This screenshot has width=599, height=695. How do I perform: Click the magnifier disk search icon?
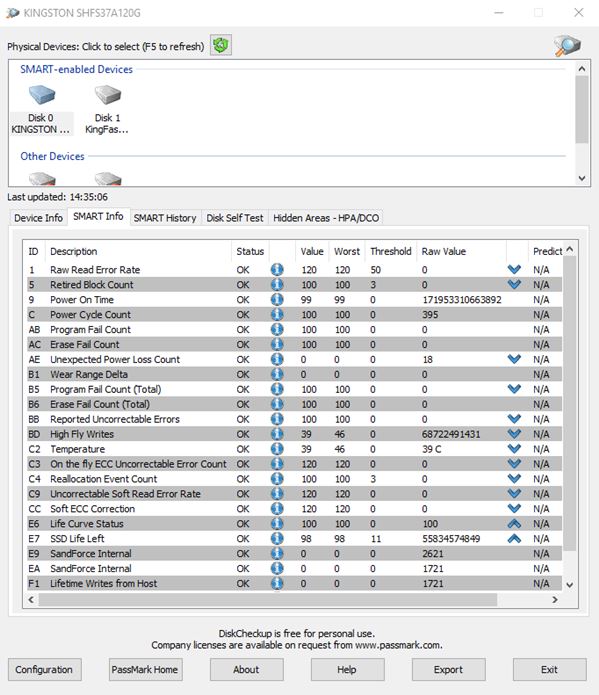tap(567, 46)
